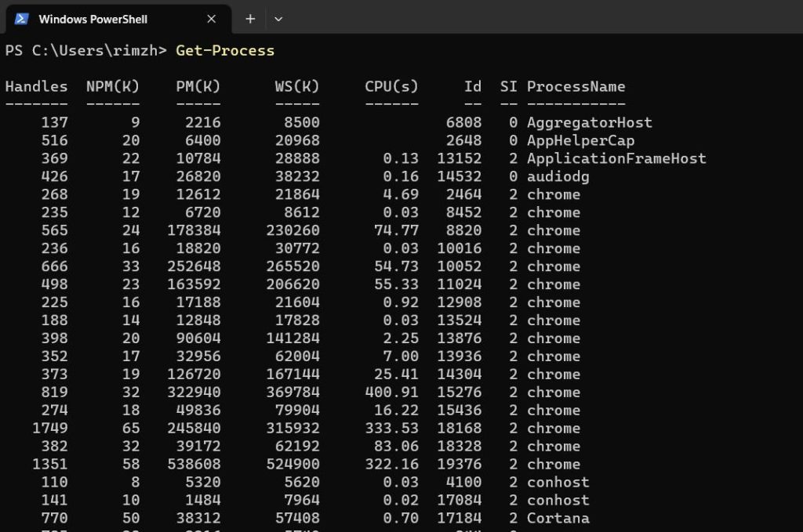Viewport: 803px width, 532px height.
Task: Click the conhost entry with Id 4100
Action: pyautogui.click(x=558, y=482)
